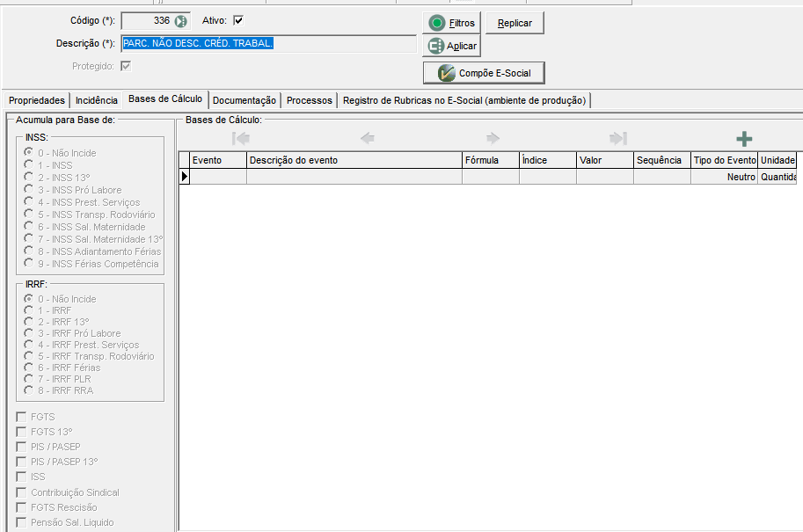Click the Valor column header
The image size is (803, 532).
click(x=605, y=160)
